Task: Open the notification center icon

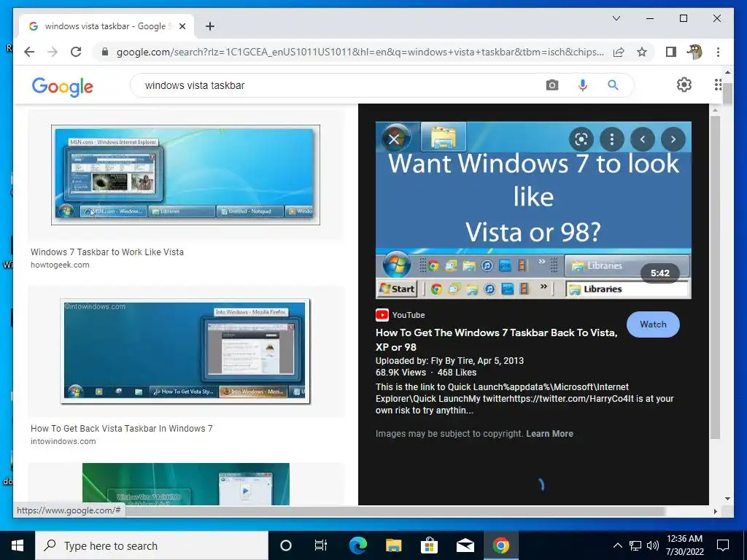Action: pos(723,545)
